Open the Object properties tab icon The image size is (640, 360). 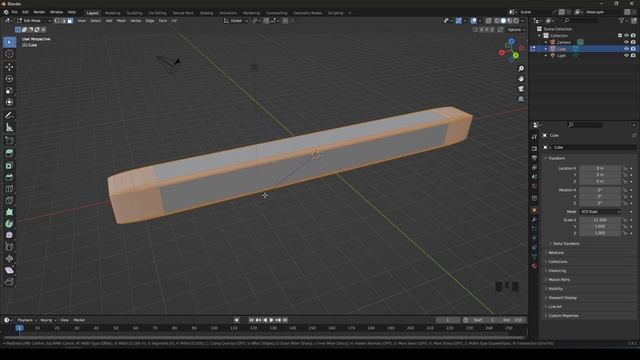534,211
